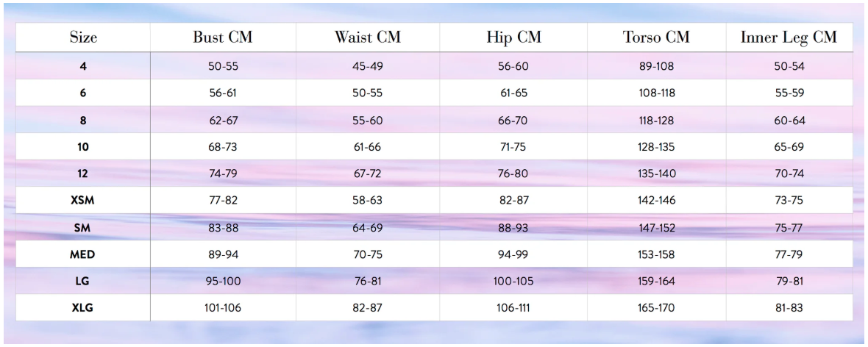Select the 81-83 inner leg cell
This screenshot has height=347, width=868.
(789, 307)
